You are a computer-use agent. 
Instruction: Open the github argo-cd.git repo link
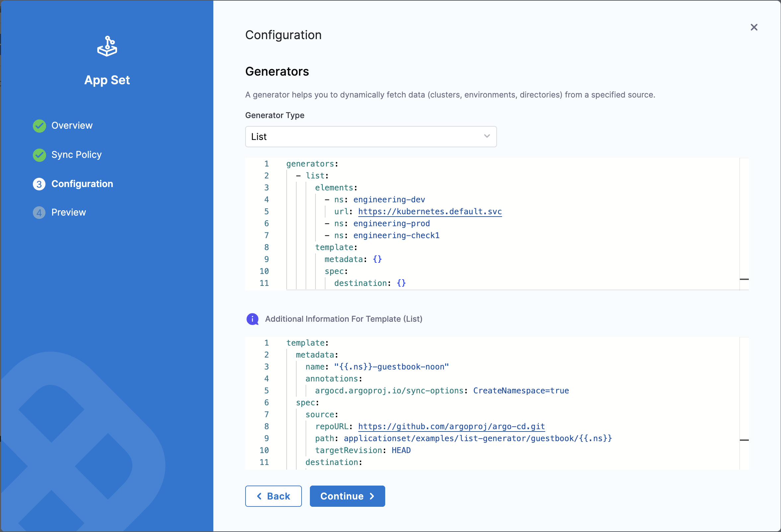coord(451,427)
